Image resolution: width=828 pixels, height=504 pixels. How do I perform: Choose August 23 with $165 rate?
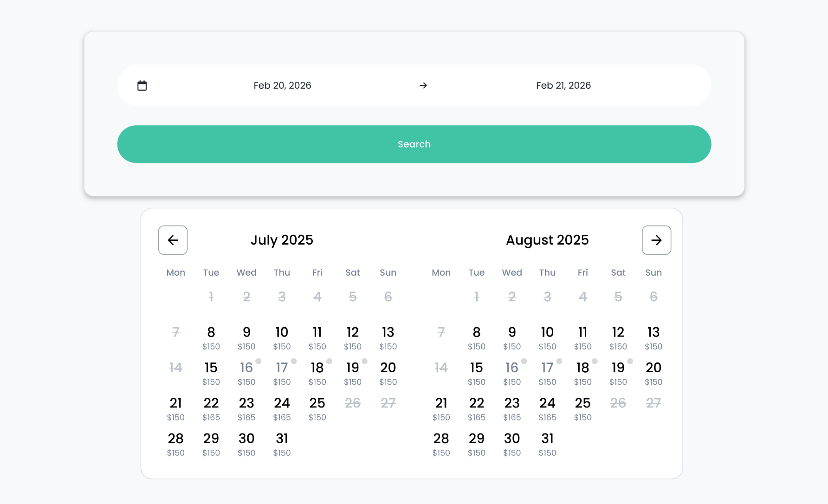tap(512, 409)
